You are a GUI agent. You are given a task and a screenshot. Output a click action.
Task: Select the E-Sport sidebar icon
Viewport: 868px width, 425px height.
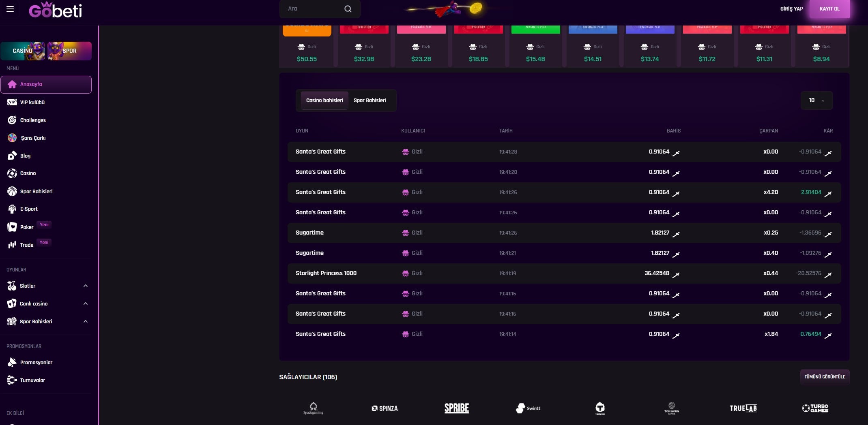click(x=12, y=209)
